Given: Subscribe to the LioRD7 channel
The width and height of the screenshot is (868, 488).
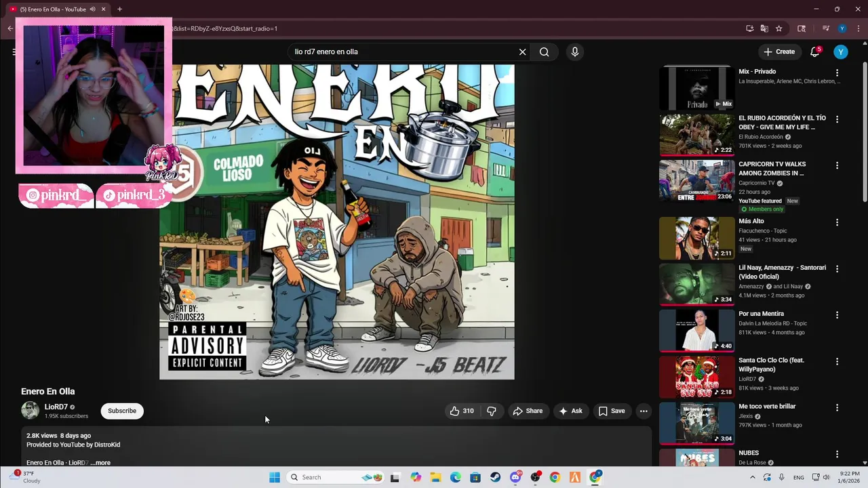Looking at the screenshot, I should click(x=122, y=411).
